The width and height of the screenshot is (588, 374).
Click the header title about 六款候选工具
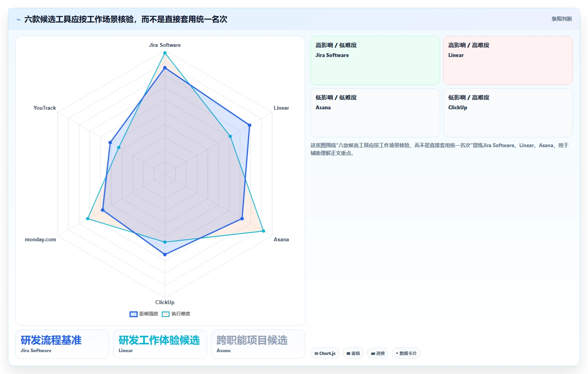(x=126, y=19)
